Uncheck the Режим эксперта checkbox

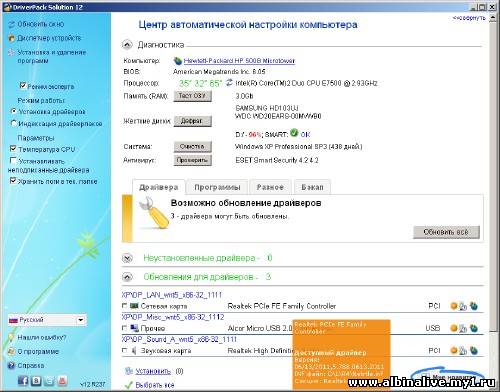(23, 86)
